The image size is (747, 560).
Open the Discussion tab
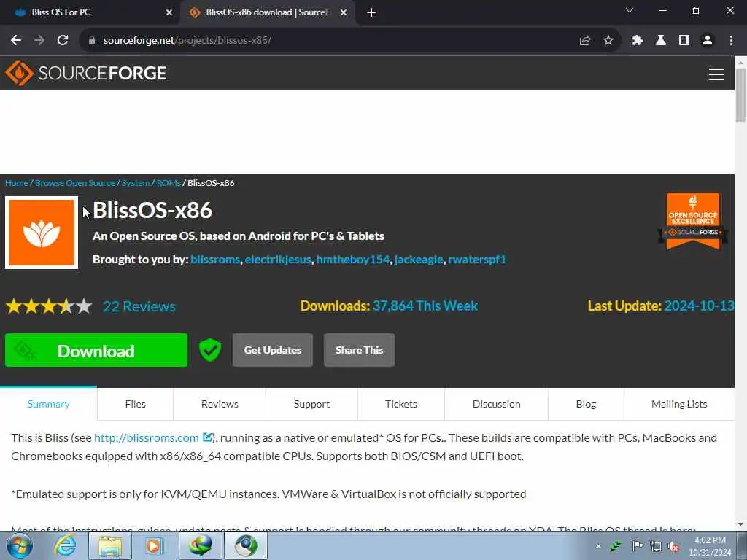496,404
